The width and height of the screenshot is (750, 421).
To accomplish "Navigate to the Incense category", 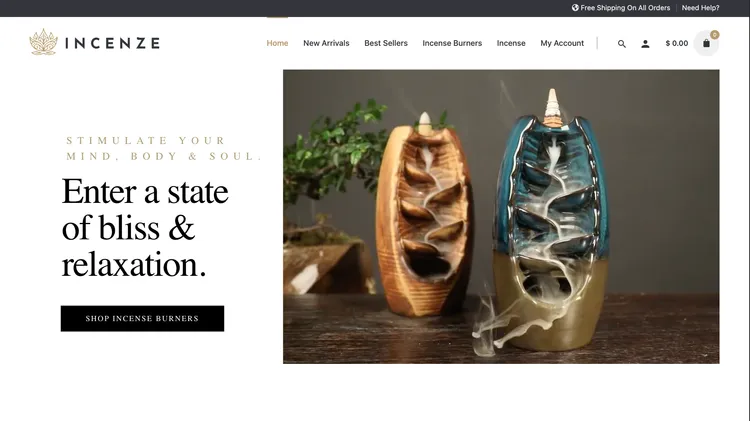I will point(511,43).
